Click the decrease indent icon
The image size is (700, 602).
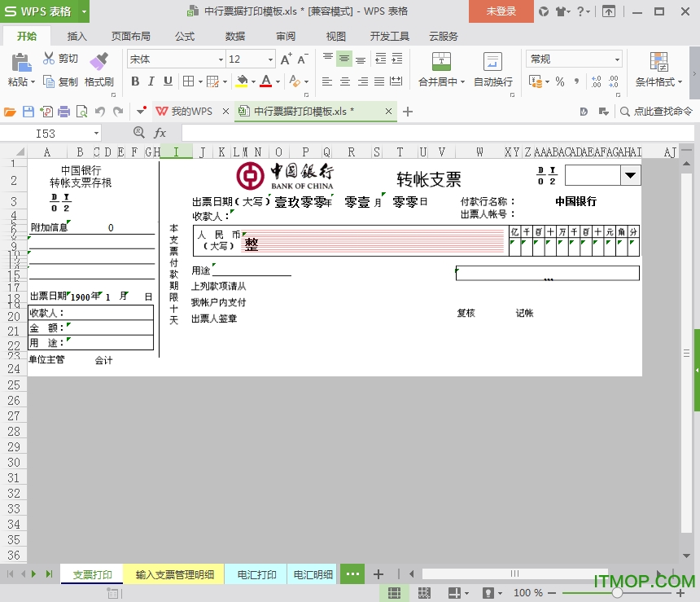coord(381,59)
